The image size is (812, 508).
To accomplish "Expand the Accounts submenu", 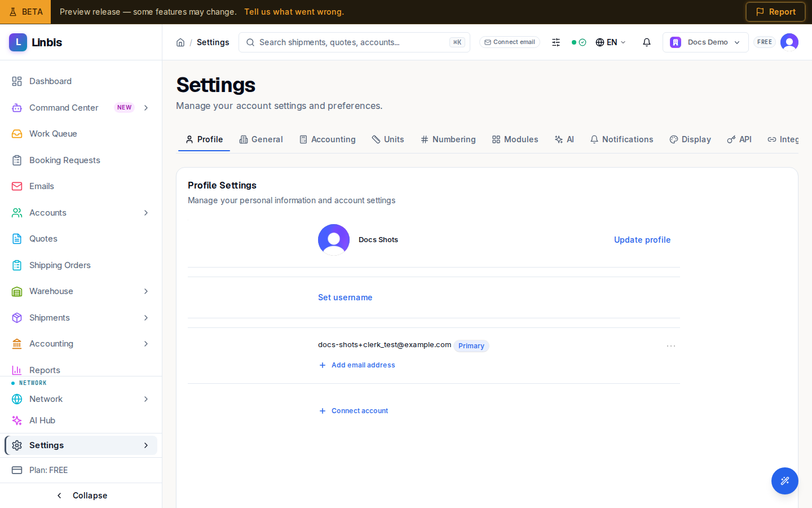I will tap(146, 213).
